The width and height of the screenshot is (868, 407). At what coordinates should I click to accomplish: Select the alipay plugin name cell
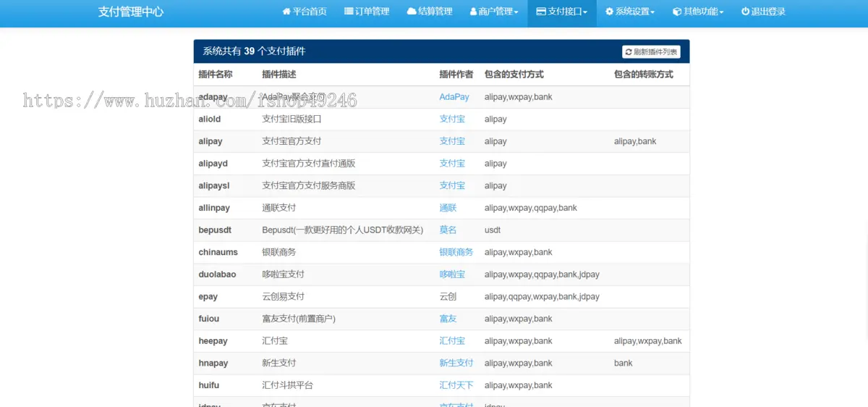[210, 141]
